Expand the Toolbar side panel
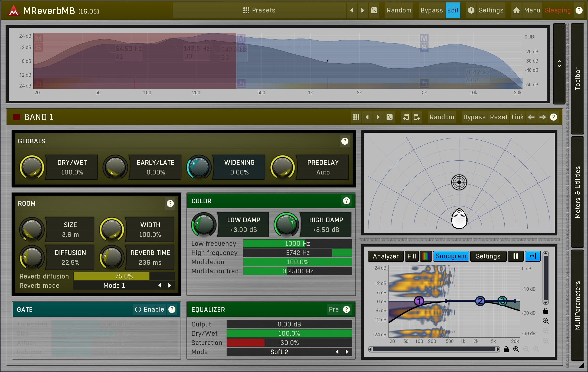This screenshot has height=372, width=588. (577, 79)
